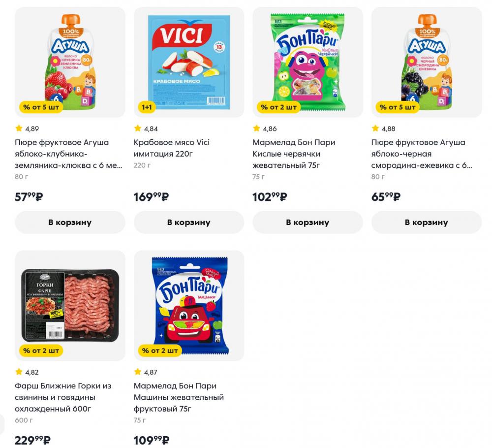Add Бон Пари Кислые червячки to cart
Viewport: 492px width, 448px height.
307,222
